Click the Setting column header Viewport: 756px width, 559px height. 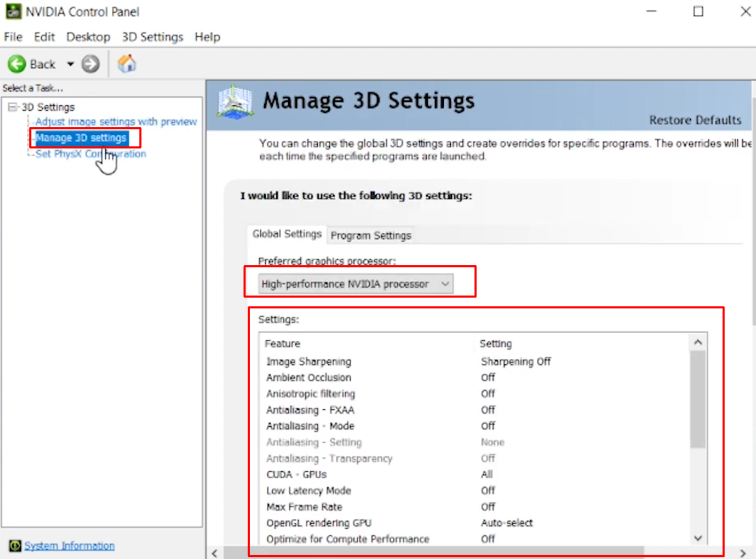point(496,343)
